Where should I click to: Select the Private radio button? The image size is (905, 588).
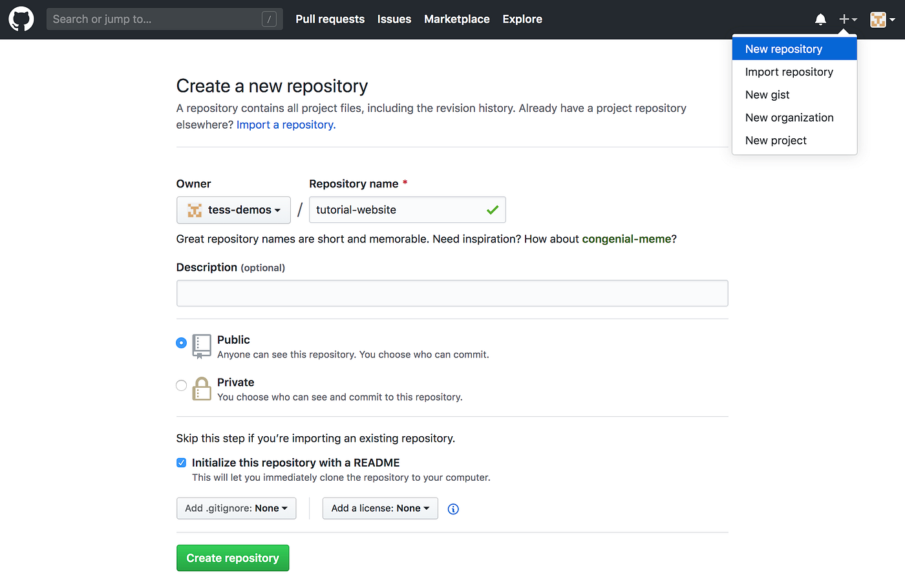[182, 385]
